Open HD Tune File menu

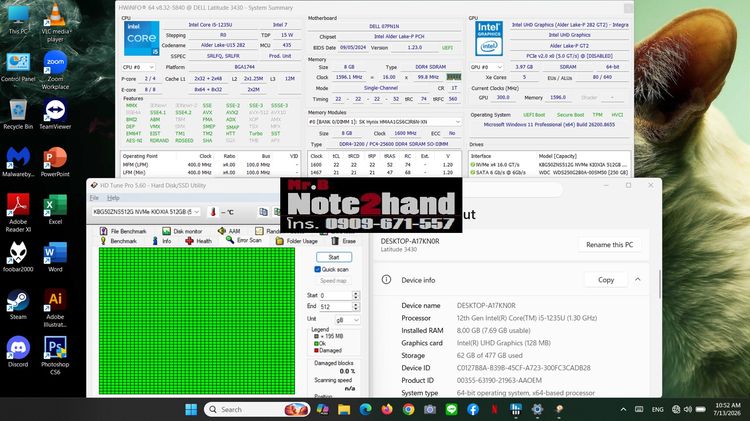click(94, 198)
